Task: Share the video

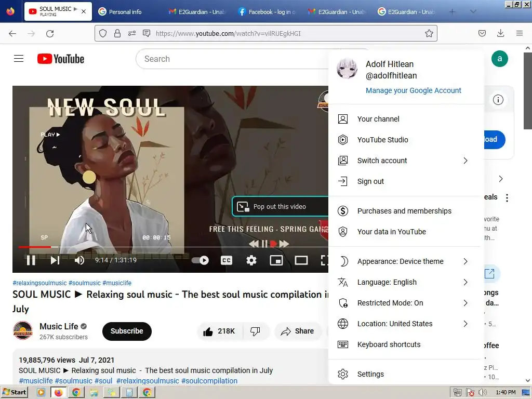Action: [297, 331]
